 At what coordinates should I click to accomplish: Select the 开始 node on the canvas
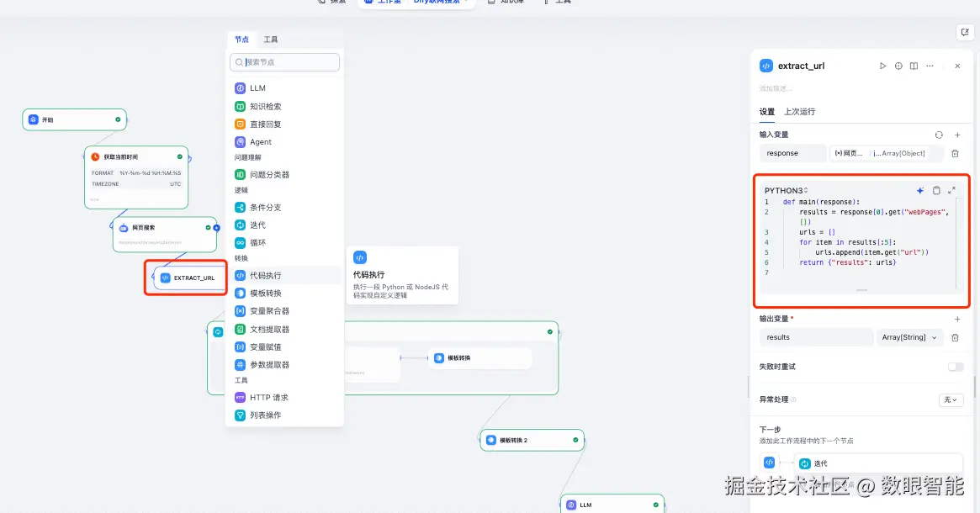point(74,119)
